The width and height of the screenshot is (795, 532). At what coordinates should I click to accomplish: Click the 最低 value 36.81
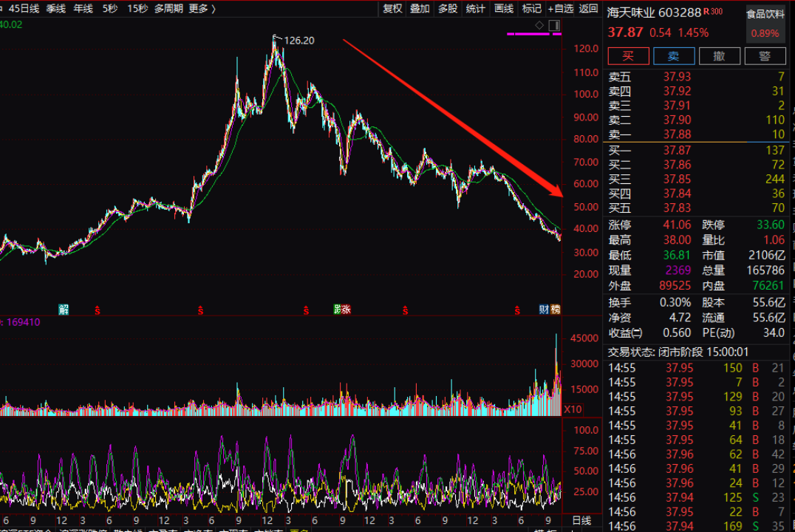click(x=677, y=255)
